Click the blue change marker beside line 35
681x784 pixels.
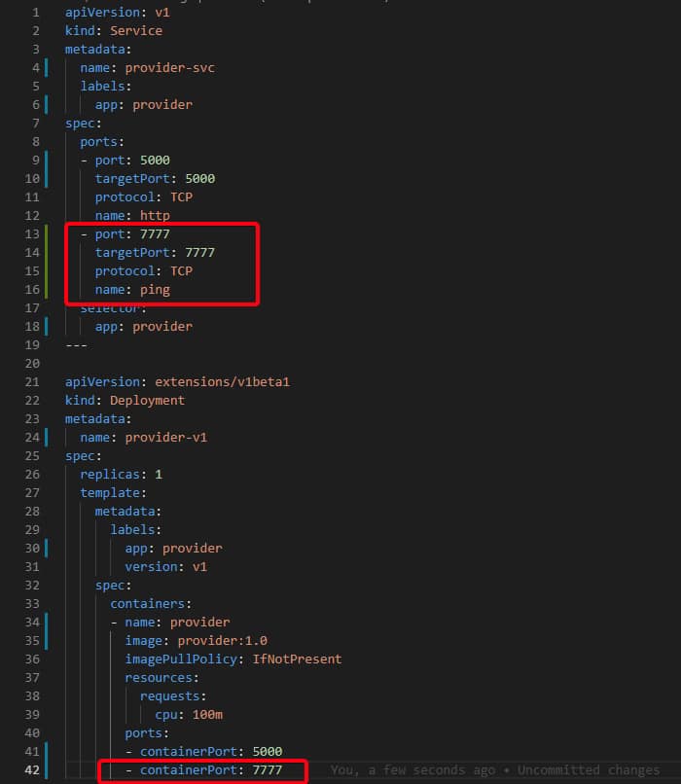click(x=47, y=641)
